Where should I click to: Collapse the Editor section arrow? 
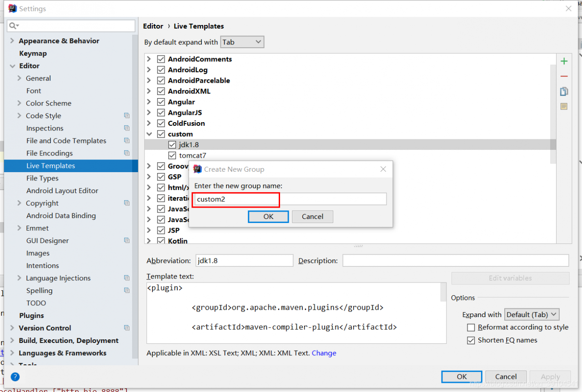pos(12,66)
